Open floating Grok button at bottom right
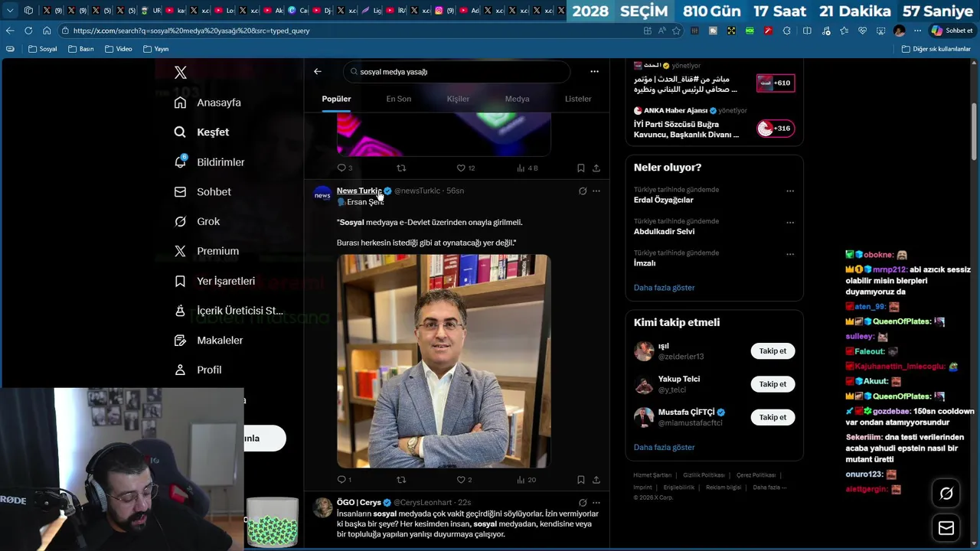 point(946,494)
